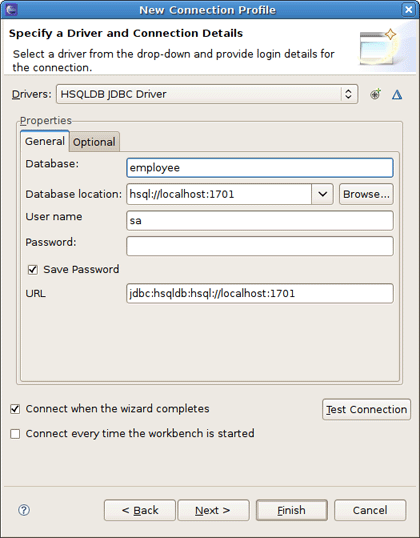
Task: Uncheck Connect when the wizard completes
Action: coord(15,409)
